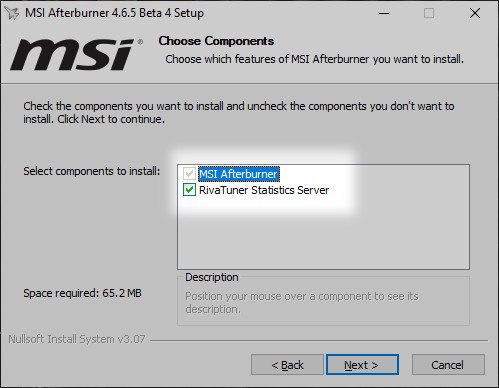
Task: Click the greyed MSI Afterburner checkbox
Action: point(189,174)
